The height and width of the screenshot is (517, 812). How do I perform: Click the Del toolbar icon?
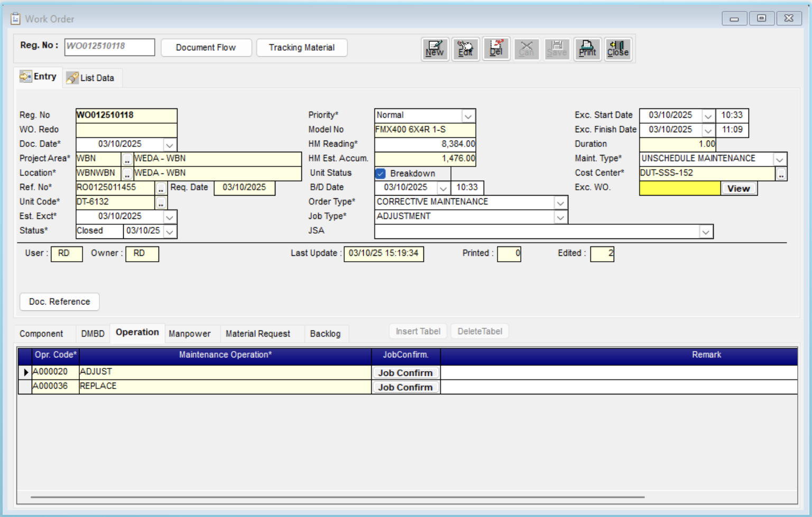pyautogui.click(x=496, y=49)
